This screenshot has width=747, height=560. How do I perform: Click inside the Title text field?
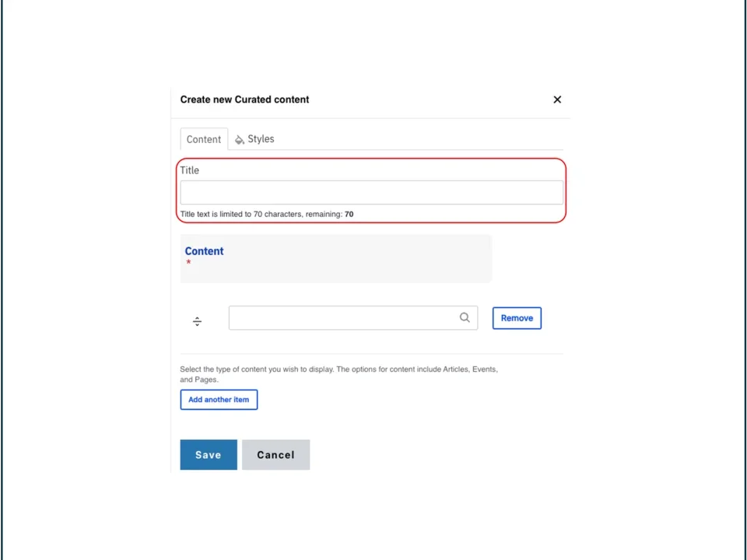point(371,192)
